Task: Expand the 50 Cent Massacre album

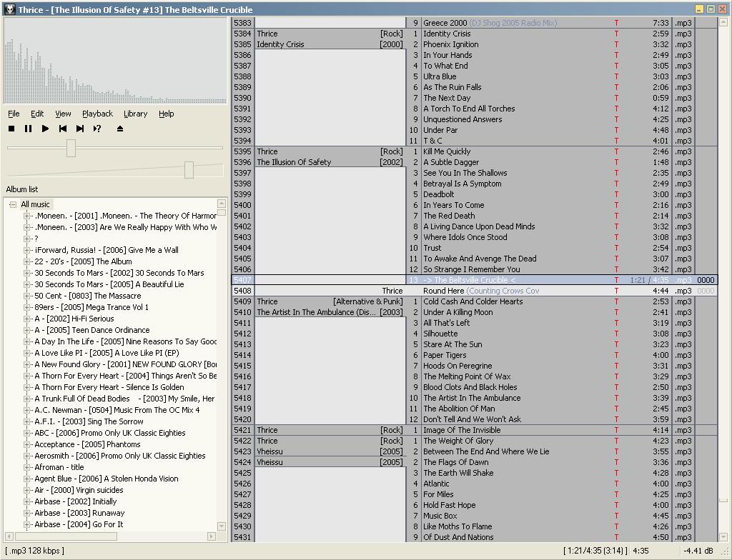Action: click(27, 296)
